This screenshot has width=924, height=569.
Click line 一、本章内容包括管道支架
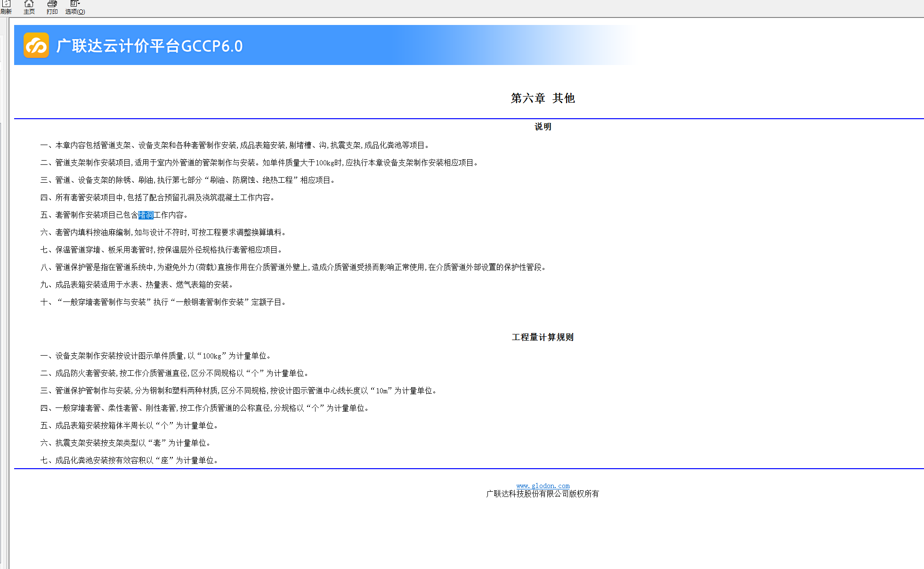click(235, 146)
